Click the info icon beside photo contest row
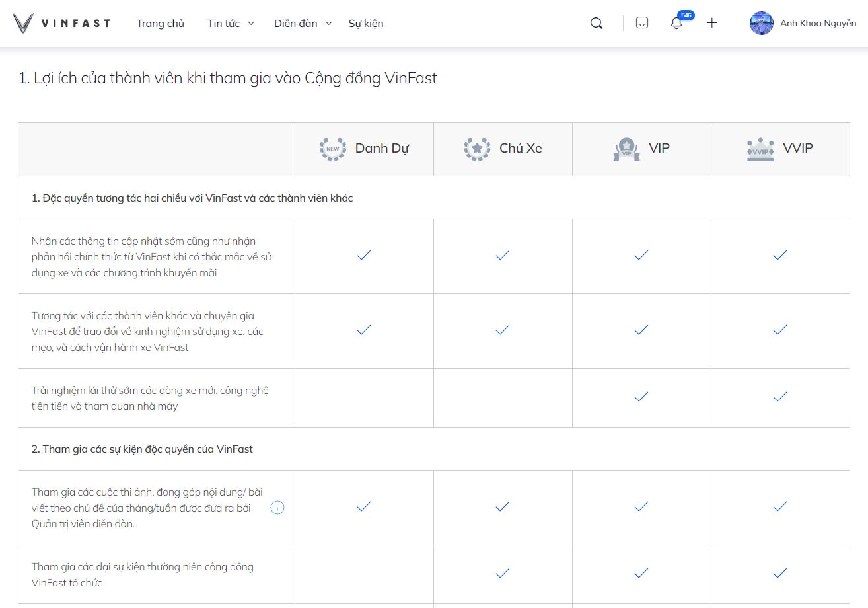868x608 pixels. pyautogui.click(x=277, y=508)
